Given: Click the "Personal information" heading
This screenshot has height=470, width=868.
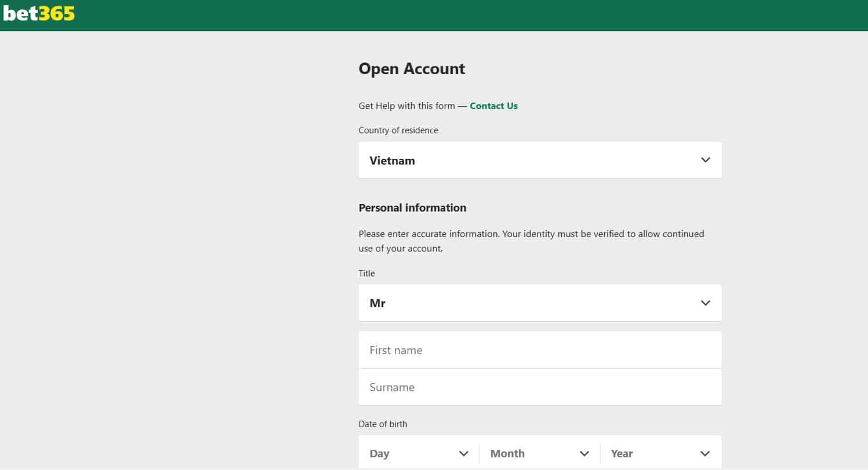Looking at the screenshot, I should tap(412, 207).
